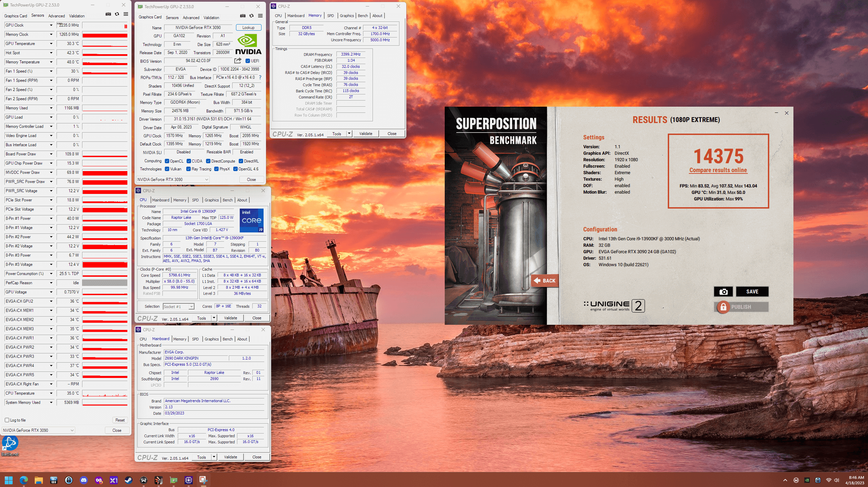
Task: Open Snipping Tool on taskbar
Action: (x=203, y=480)
